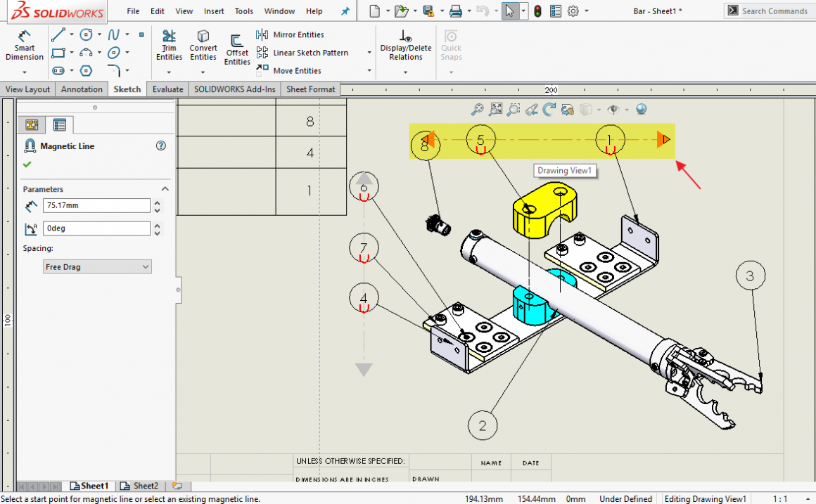Screen dimensions: 816x504
Task: Accept Magnetic Line with green checkmark
Action: pos(27,164)
